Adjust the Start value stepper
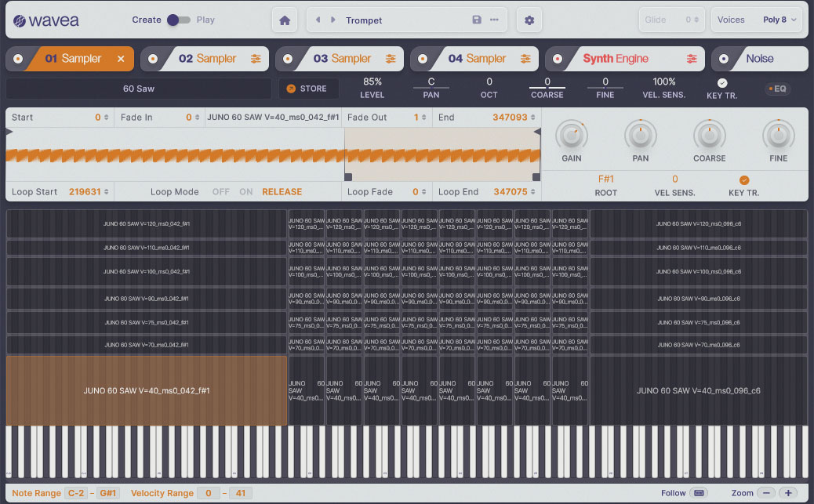The width and height of the screenshot is (814, 504). point(106,118)
